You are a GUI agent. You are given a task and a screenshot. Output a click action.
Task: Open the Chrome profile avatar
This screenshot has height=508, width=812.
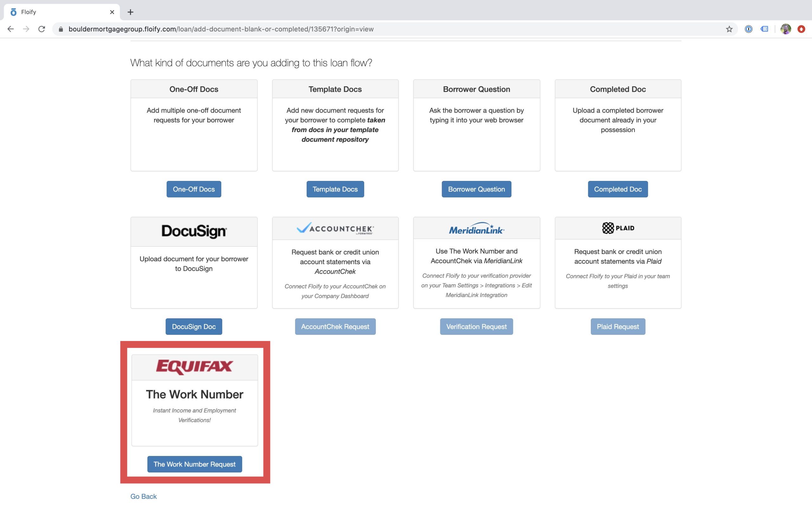(785, 29)
